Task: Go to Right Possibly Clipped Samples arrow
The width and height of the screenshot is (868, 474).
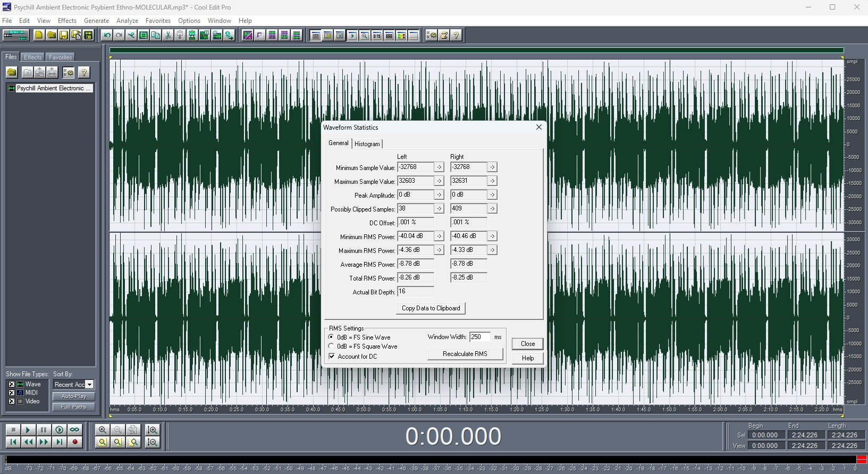Action: (492, 208)
